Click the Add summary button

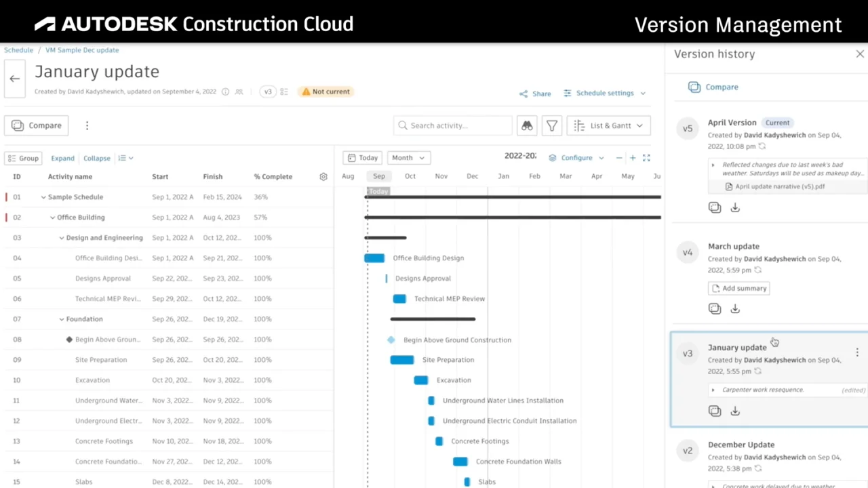tap(738, 288)
